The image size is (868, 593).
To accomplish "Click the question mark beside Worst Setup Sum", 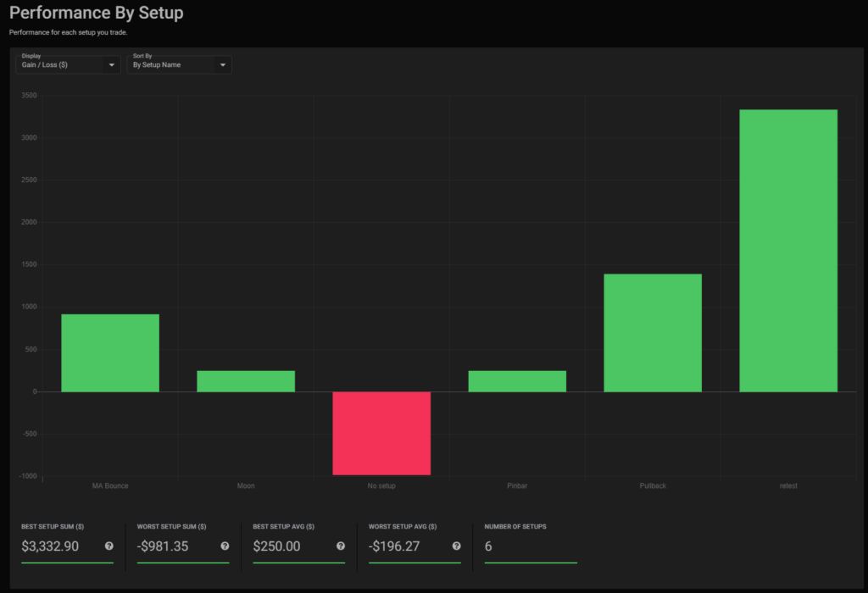I will click(x=224, y=546).
